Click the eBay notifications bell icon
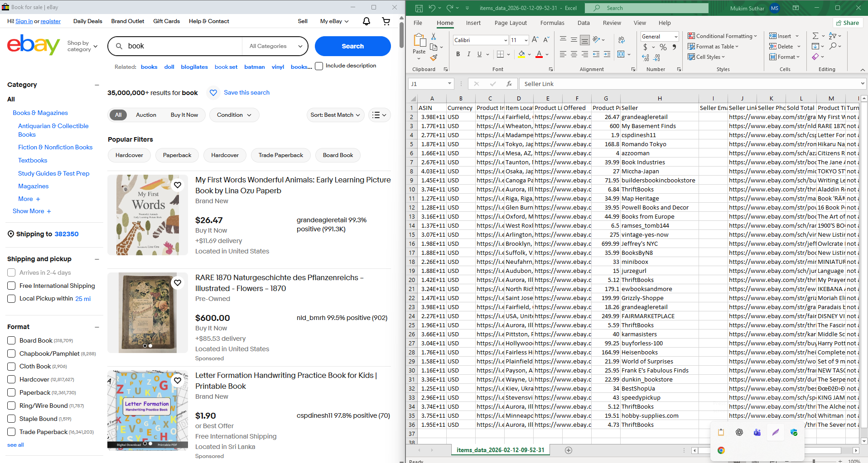Viewport: 868px width, 463px height. (366, 21)
